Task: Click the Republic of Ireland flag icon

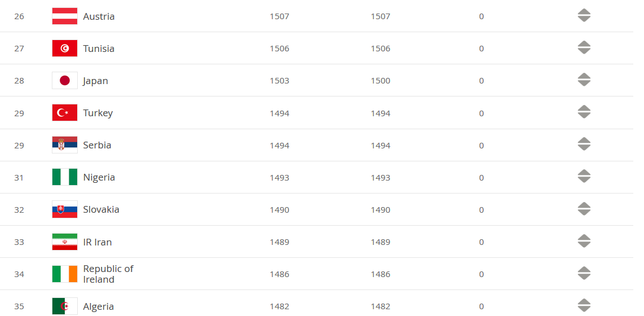Action: (x=65, y=274)
